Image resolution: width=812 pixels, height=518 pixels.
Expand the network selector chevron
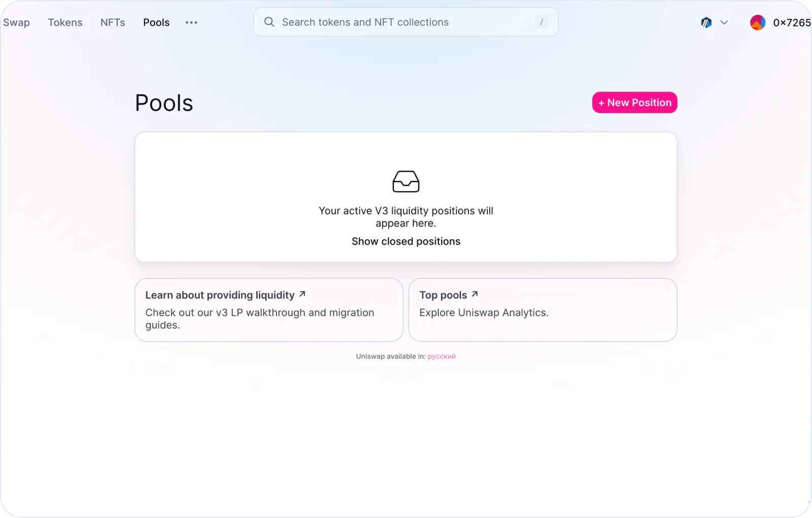tap(724, 22)
